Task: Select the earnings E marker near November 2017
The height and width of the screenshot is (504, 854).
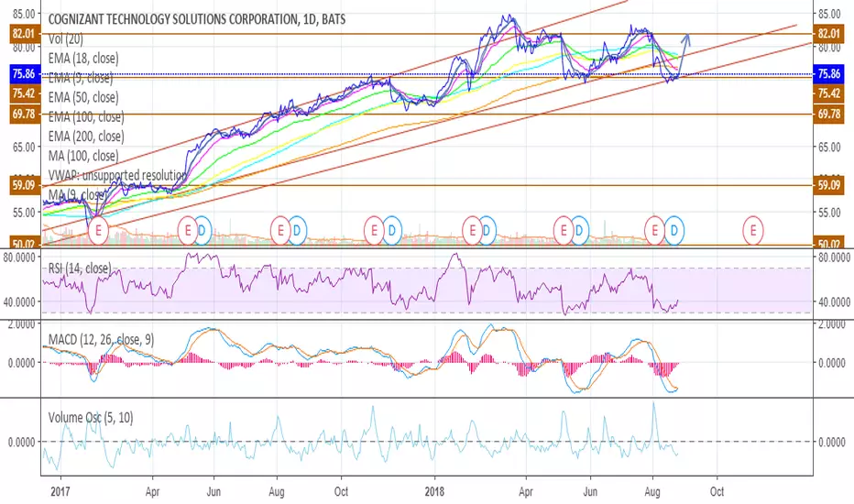Action: [x=374, y=231]
